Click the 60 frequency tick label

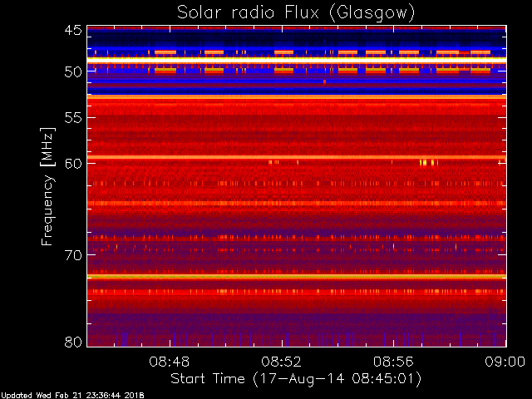[x=73, y=163]
